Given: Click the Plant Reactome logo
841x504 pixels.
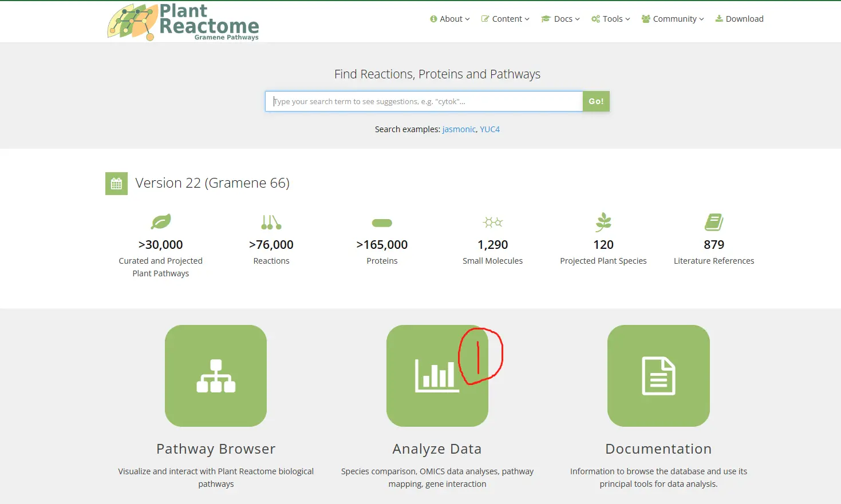Looking at the screenshot, I should (183, 22).
